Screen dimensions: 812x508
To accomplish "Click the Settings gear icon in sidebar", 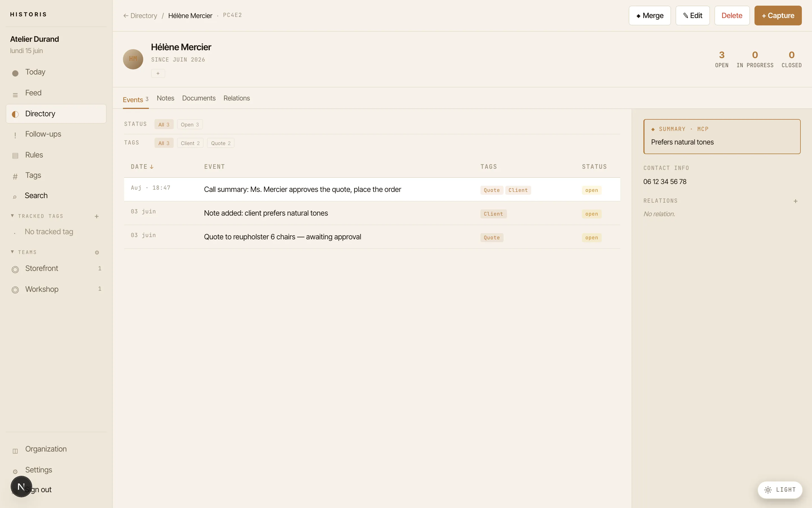I will point(15,471).
